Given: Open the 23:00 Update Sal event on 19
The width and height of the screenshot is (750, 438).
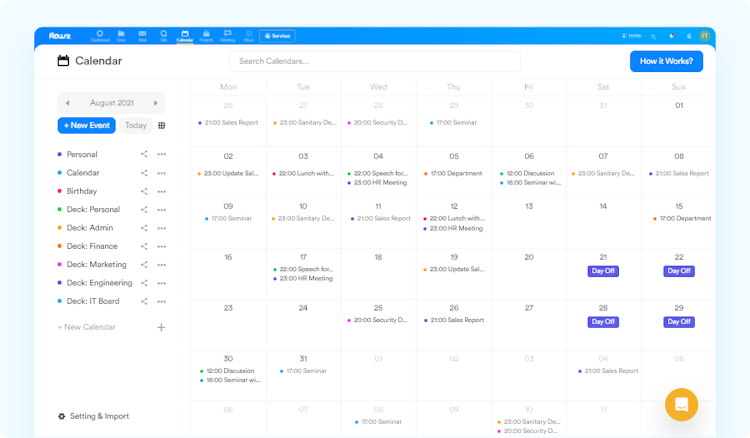Looking at the screenshot, I should (453, 269).
